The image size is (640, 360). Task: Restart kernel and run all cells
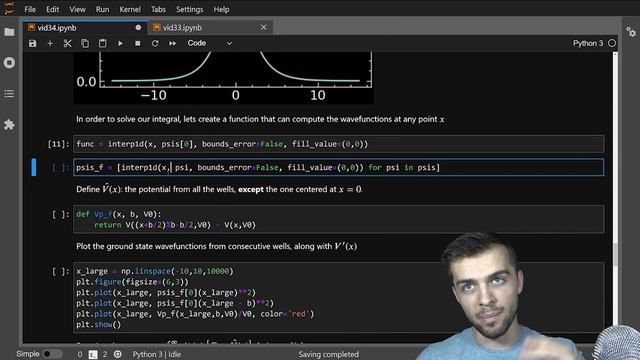pyautogui.click(x=173, y=43)
